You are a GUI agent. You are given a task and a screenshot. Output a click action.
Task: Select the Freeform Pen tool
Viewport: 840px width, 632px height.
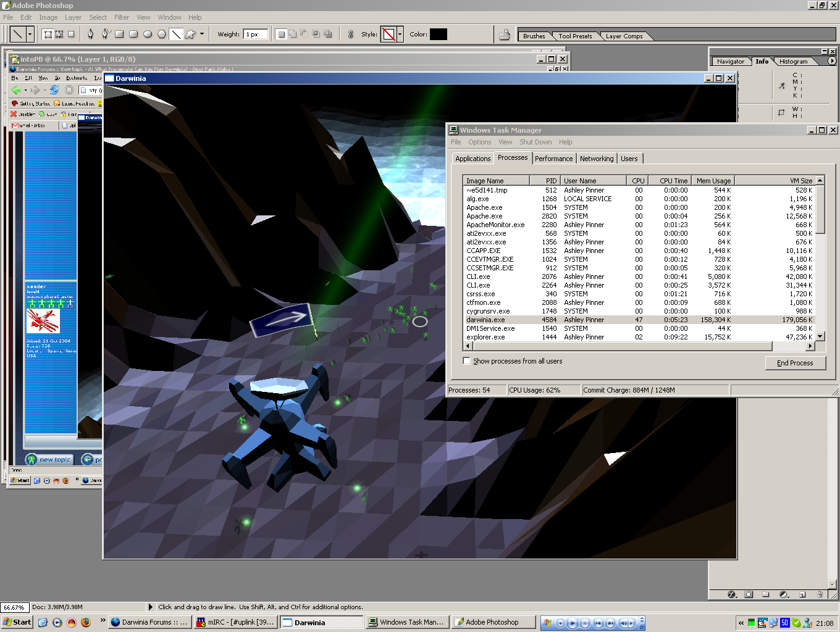point(105,35)
